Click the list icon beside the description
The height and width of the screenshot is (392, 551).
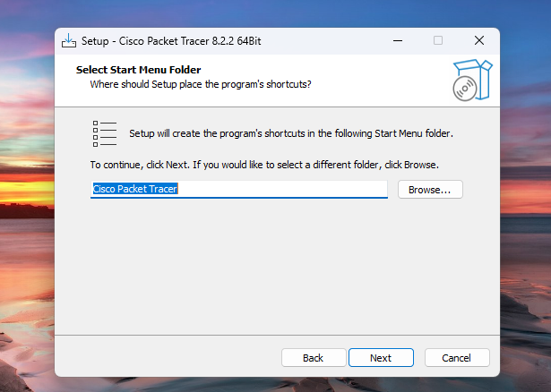point(104,133)
